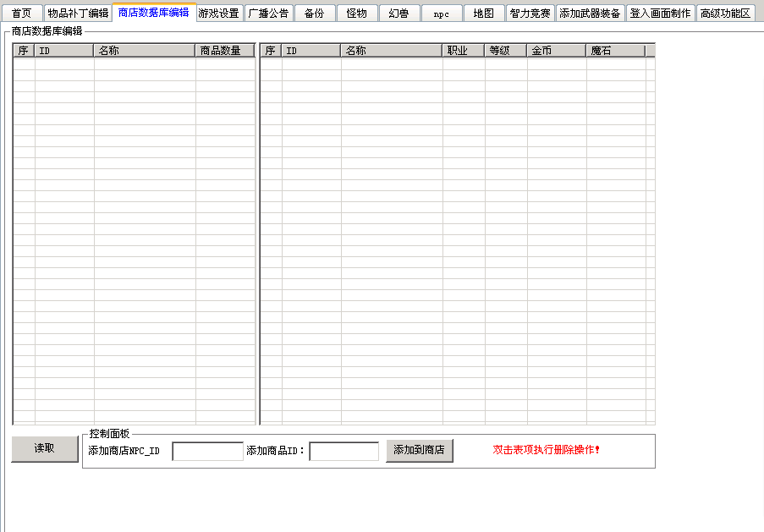Click the 添加到商店 button
The image size is (764, 532).
pyautogui.click(x=419, y=450)
